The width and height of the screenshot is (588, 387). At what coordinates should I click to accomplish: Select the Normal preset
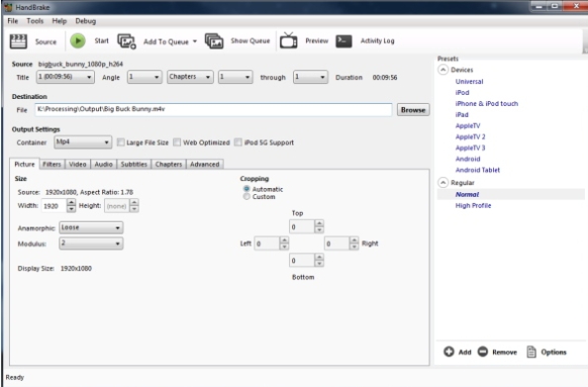point(467,194)
